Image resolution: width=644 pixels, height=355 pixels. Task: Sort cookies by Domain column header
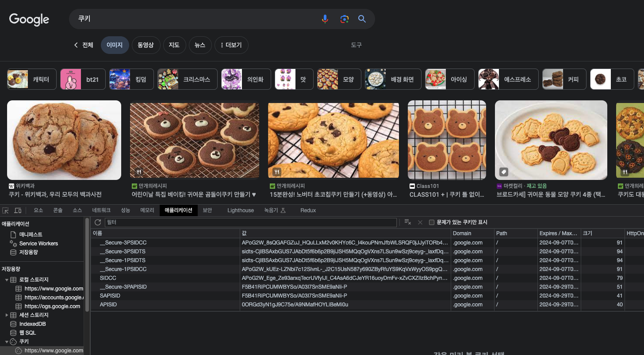coord(473,233)
